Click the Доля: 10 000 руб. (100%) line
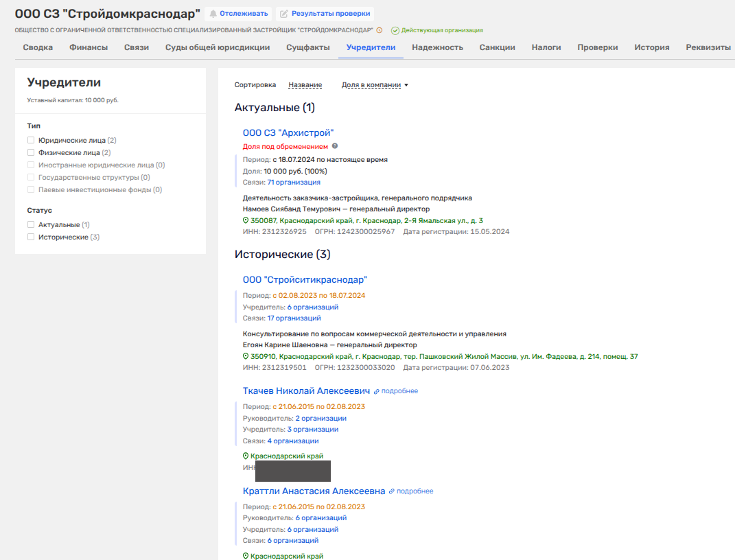This screenshot has height=560, width=735. coord(285,171)
